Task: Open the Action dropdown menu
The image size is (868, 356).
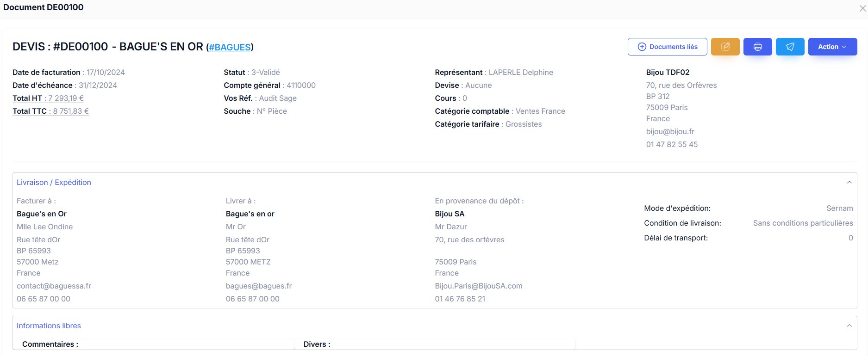Action: click(x=832, y=47)
